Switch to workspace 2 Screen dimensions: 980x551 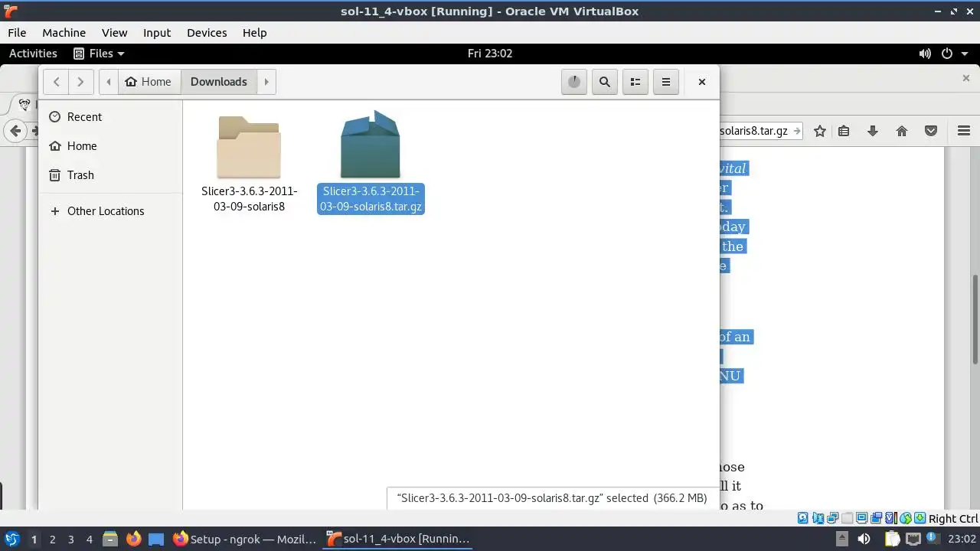coord(52,539)
